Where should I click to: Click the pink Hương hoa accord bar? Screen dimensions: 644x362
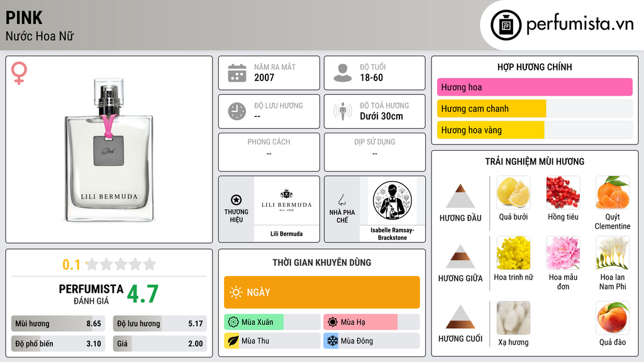click(x=535, y=87)
